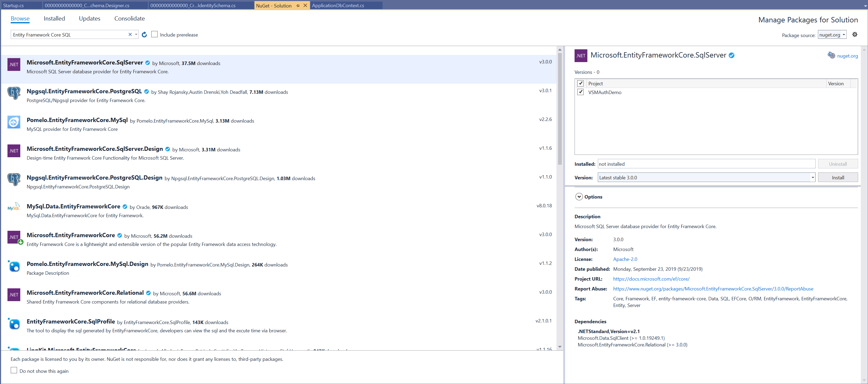This screenshot has width=868, height=384.
Task: Click the Microsoft.EntityFrameworkCore.SqlServer .NET icon in list
Action: point(14,64)
